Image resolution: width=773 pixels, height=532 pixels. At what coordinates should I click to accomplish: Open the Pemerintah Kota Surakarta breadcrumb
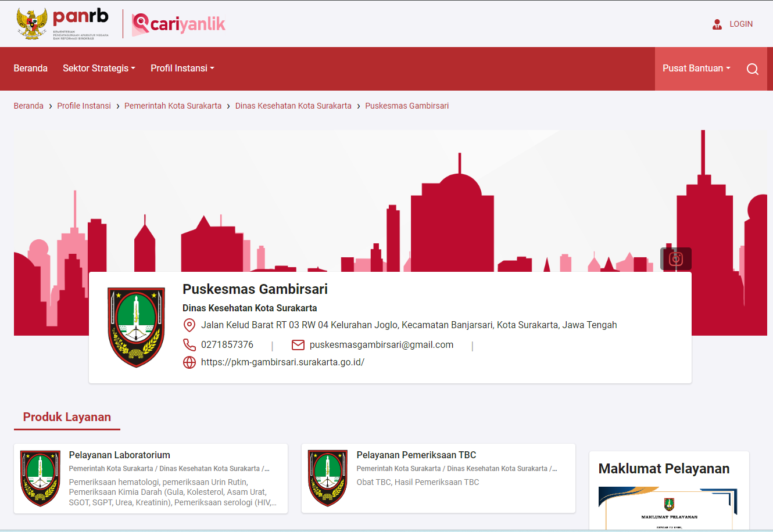pyautogui.click(x=173, y=106)
